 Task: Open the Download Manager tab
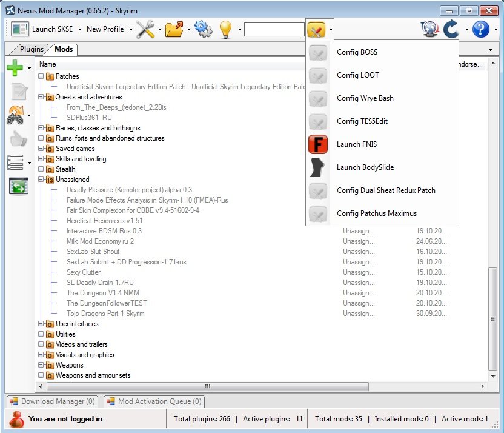(x=52, y=401)
